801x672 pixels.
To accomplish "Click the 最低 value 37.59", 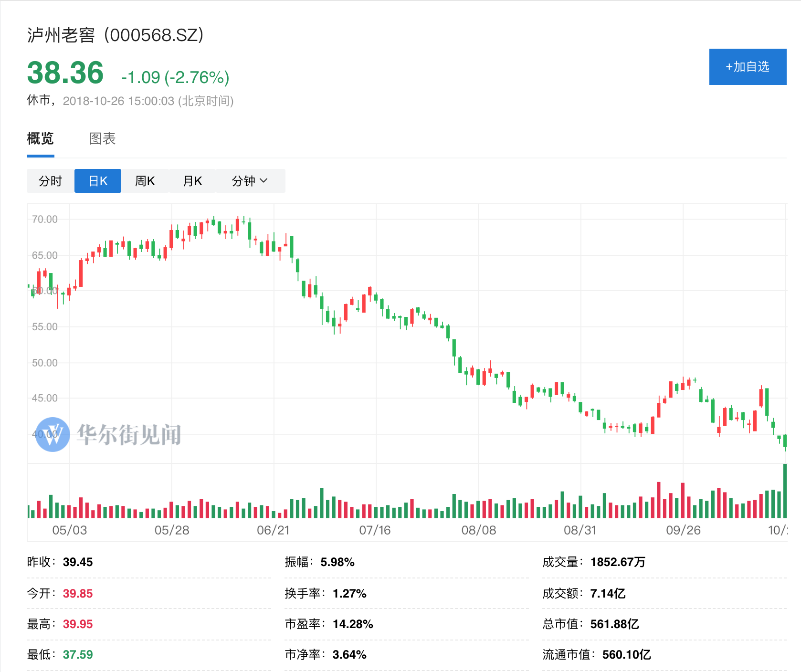I will [78, 655].
